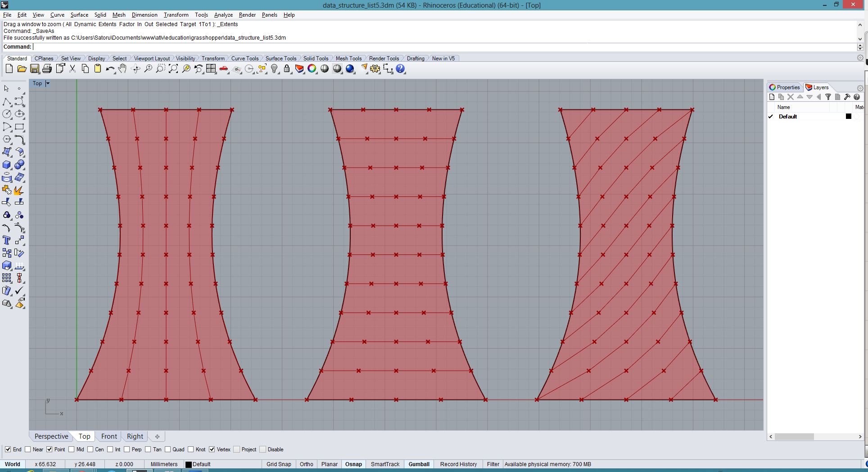Click the layer filter funnel icon
The image size is (868, 472).
pyautogui.click(x=828, y=97)
